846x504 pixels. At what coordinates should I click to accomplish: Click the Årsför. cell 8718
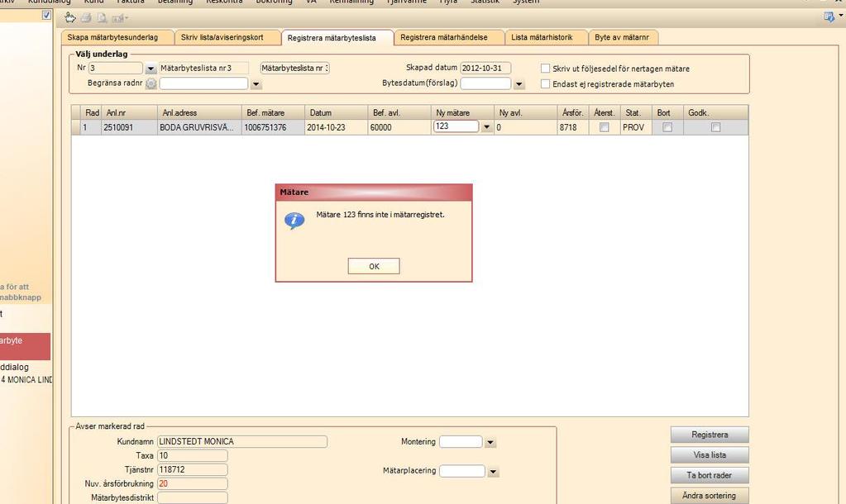pyautogui.click(x=572, y=128)
